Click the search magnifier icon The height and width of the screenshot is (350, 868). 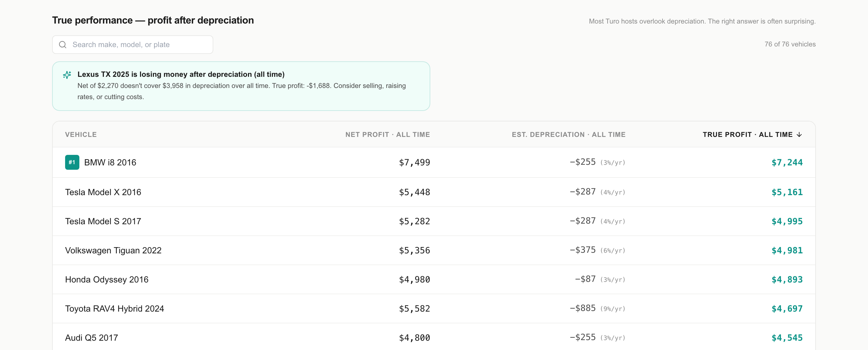[63, 45]
